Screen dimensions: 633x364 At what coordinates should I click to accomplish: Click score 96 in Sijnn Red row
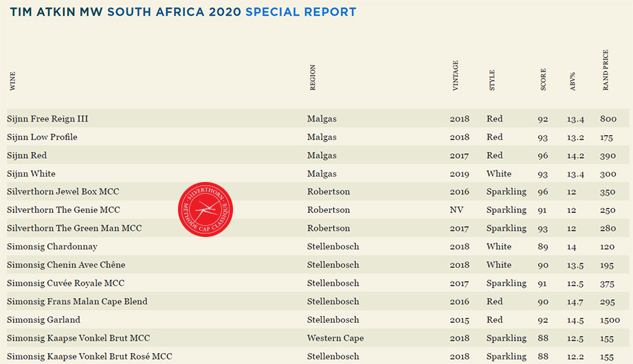pyautogui.click(x=542, y=156)
